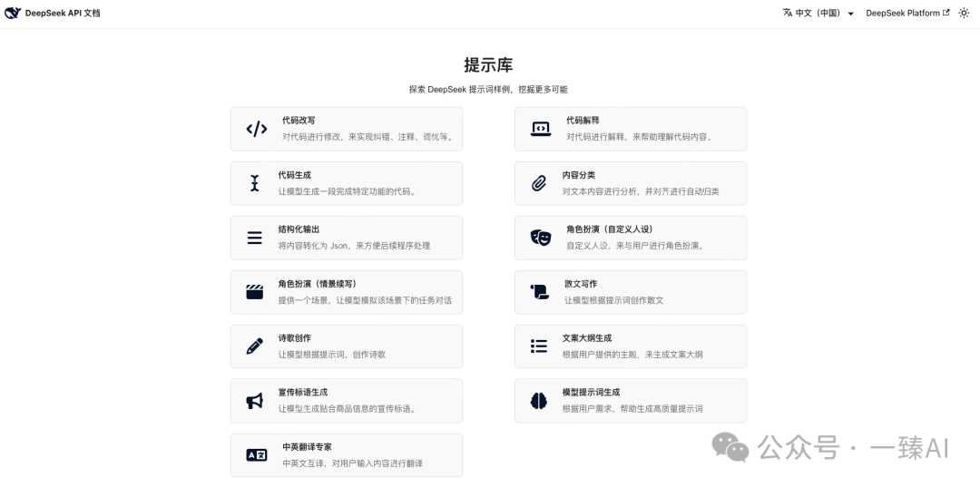
Task: Click description 对文本内容进行分析，并对齐进行自动归类
Action: point(641,191)
